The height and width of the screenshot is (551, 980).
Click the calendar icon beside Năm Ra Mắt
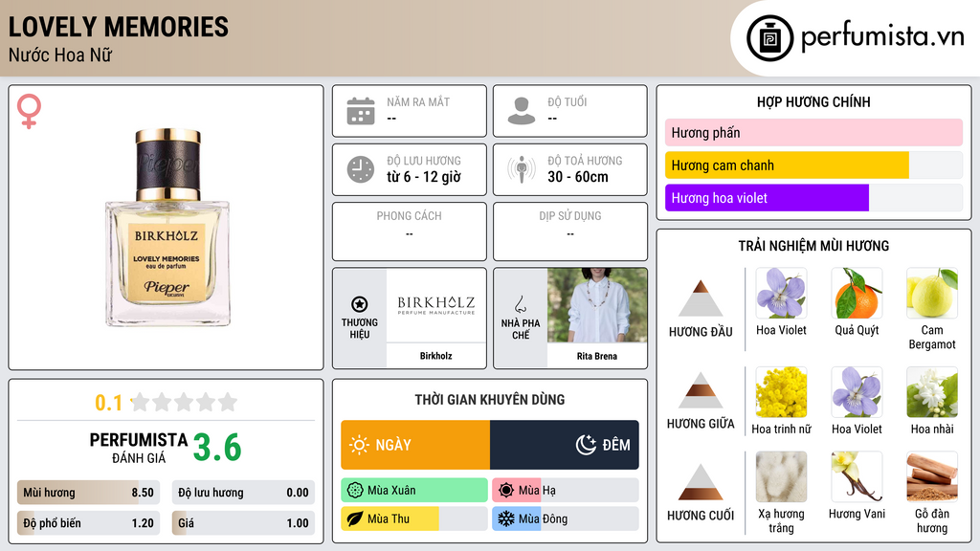click(x=361, y=111)
